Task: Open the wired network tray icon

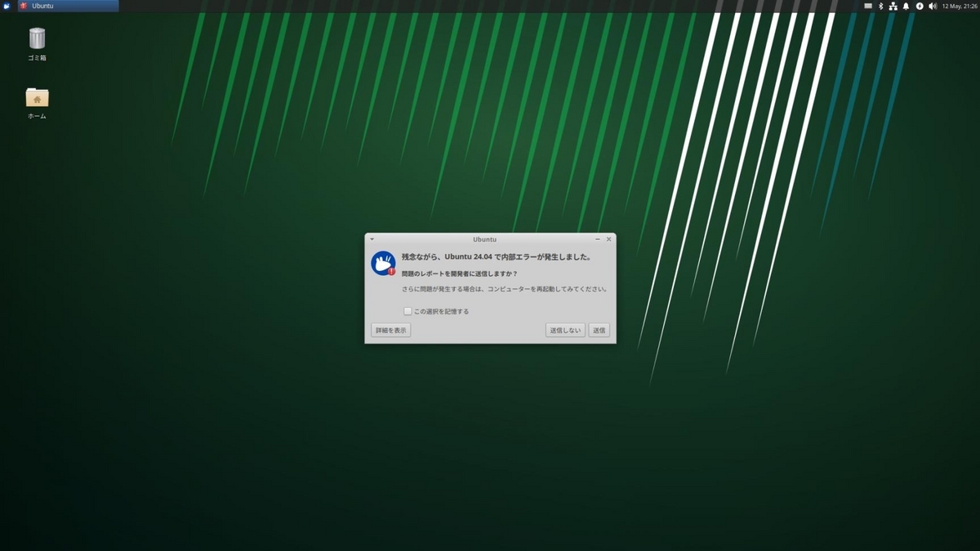Action: pyautogui.click(x=893, y=6)
